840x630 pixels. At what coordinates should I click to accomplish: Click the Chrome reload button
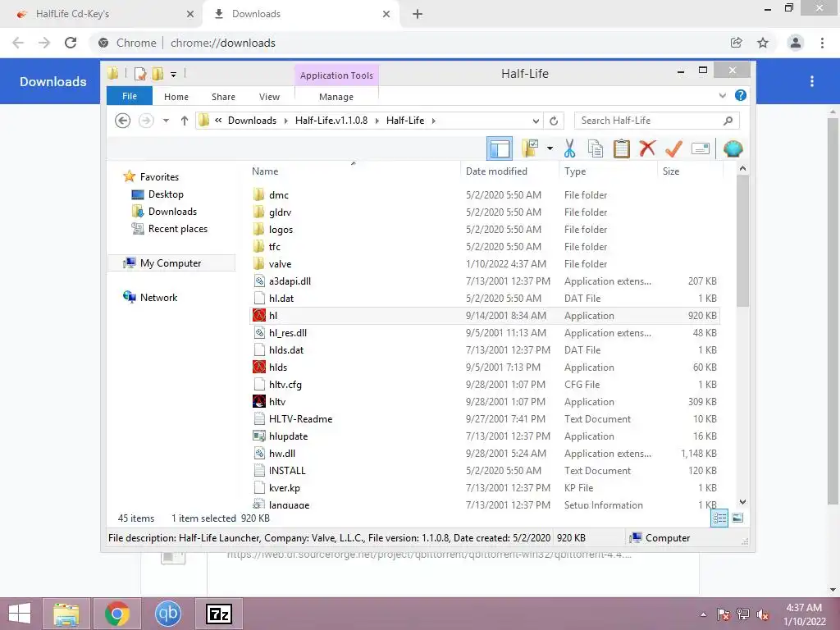[x=71, y=43]
